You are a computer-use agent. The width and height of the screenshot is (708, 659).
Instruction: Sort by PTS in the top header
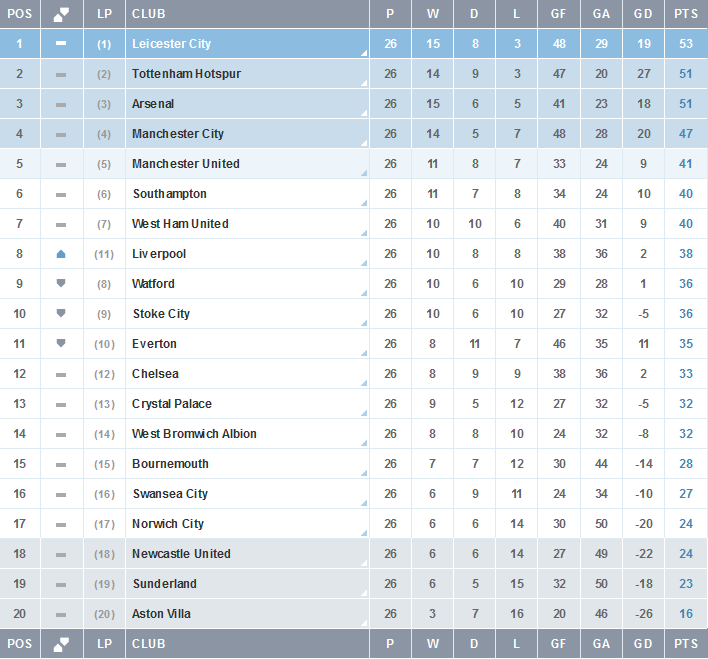(x=686, y=14)
